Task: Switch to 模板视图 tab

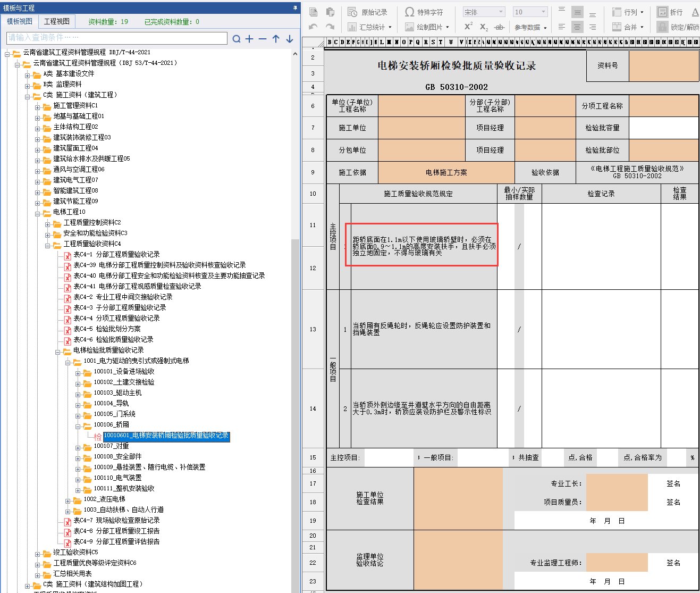Action: (x=20, y=22)
